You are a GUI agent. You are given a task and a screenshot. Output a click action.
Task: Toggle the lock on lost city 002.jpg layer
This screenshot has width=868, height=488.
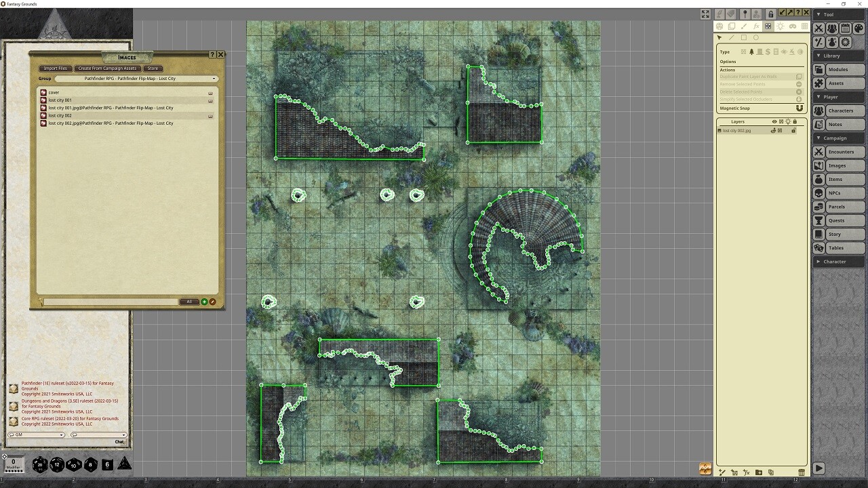pyautogui.click(x=793, y=130)
